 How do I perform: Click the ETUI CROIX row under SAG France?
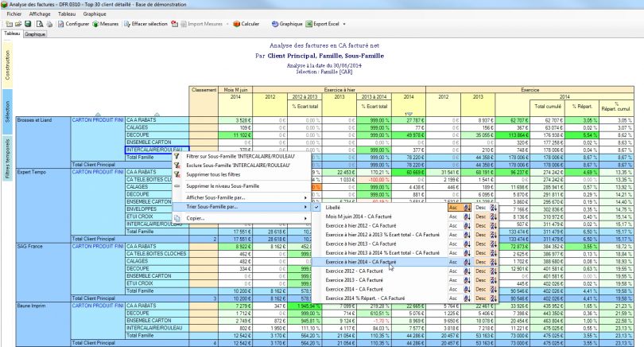pos(157,283)
